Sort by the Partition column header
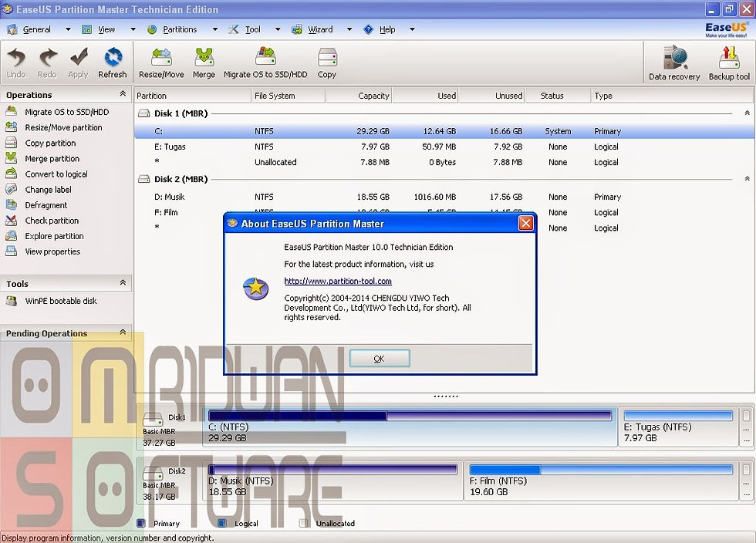Image resolution: width=756 pixels, height=543 pixels. click(x=192, y=96)
